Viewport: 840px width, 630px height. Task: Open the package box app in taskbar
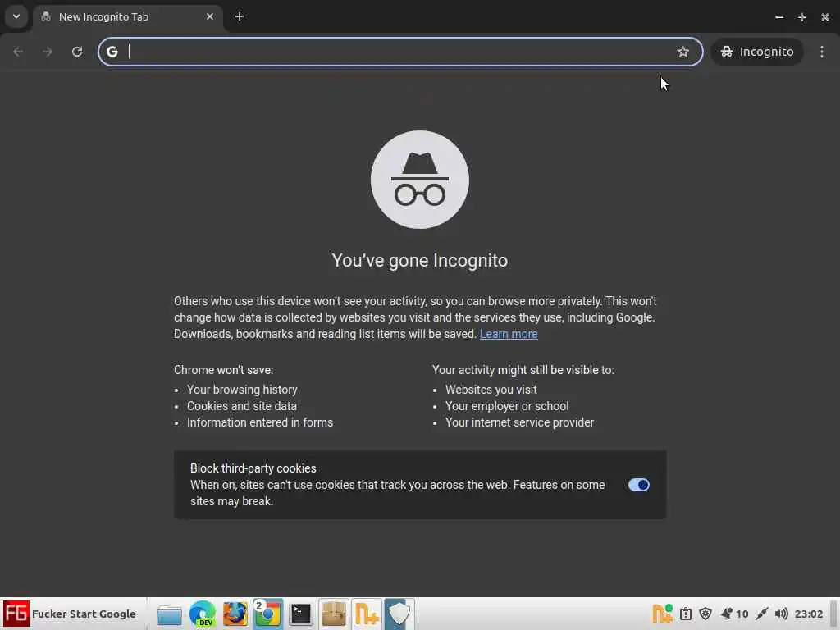[x=333, y=614]
